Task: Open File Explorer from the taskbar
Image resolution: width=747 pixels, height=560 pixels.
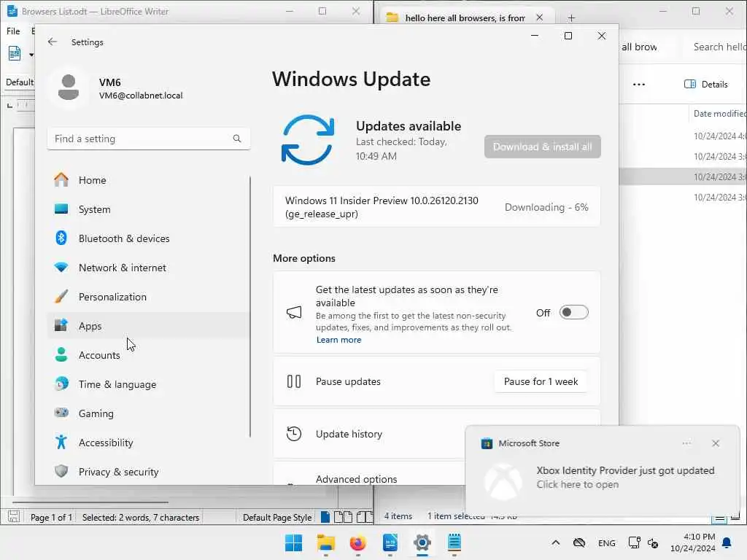Action: 326,542
